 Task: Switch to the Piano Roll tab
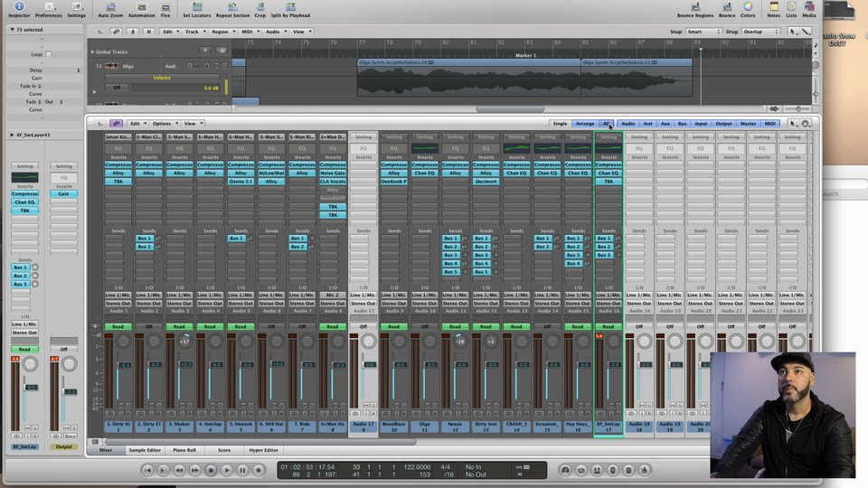pos(184,450)
